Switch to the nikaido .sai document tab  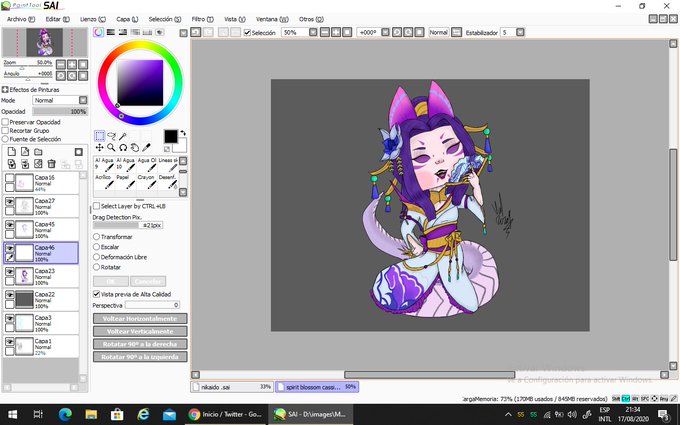pyautogui.click(x=232, y=387)
